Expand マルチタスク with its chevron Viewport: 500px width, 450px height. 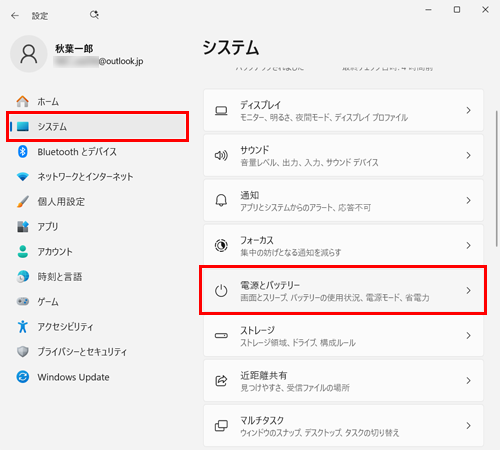(x=468, y=425)
